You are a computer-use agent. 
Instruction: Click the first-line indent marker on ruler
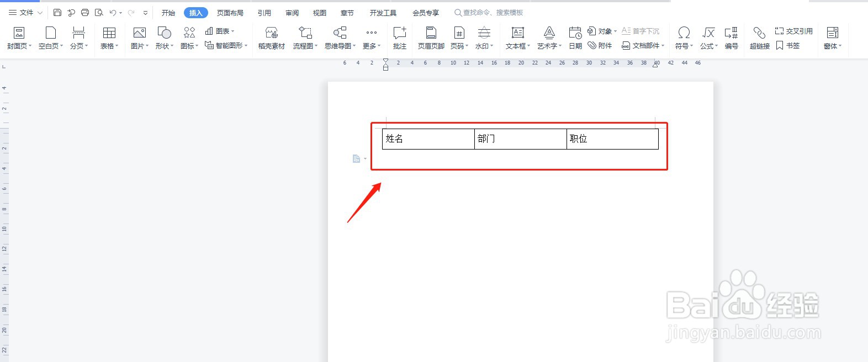click(385, 60)
